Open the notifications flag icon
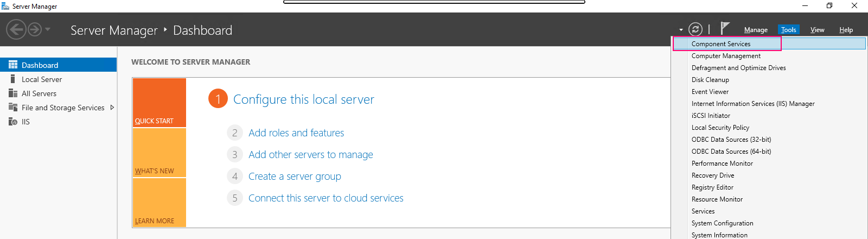This screenshot has width=868, height=239. click(725, 28)
